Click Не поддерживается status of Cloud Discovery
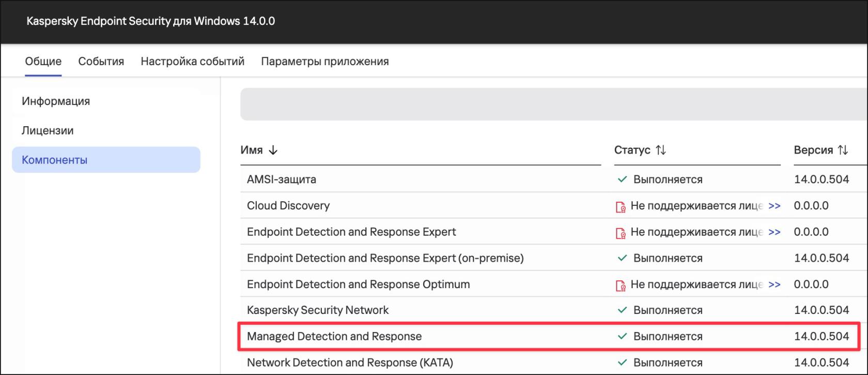Viewport: 868px width, 375px height. [x=696, y=206]
